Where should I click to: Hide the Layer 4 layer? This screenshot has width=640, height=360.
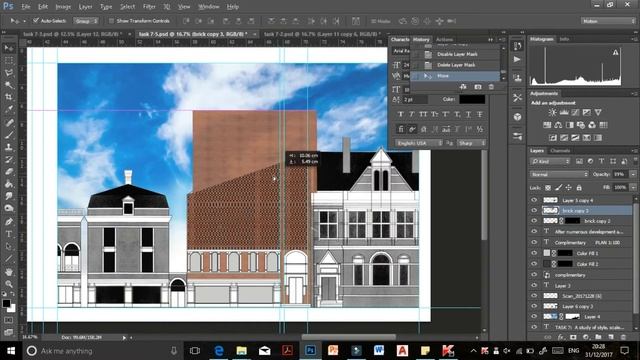coord(534,316)
